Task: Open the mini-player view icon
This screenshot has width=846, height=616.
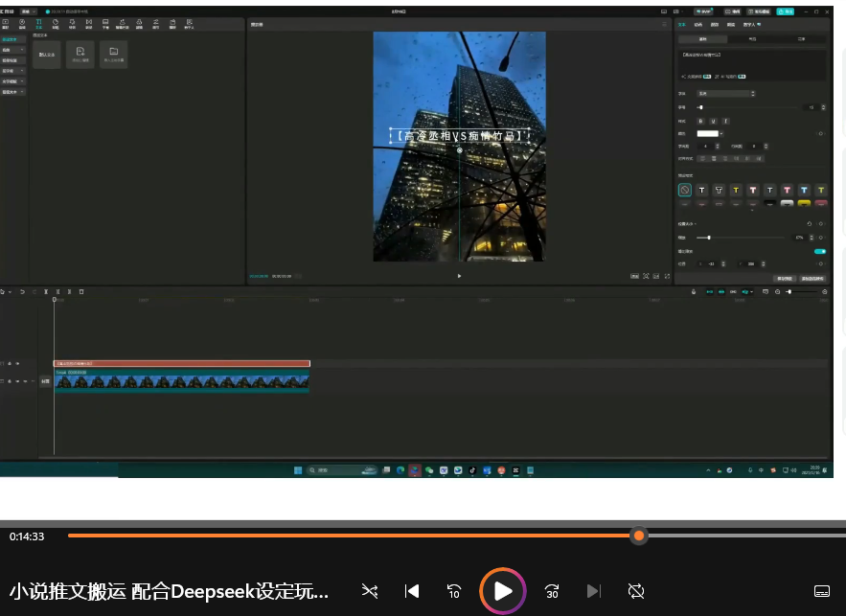Action: (x=821, y=591)
